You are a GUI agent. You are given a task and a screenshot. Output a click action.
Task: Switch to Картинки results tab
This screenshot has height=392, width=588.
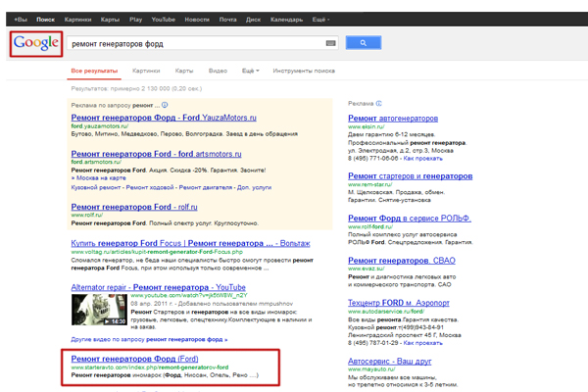[x=146, y=71]
